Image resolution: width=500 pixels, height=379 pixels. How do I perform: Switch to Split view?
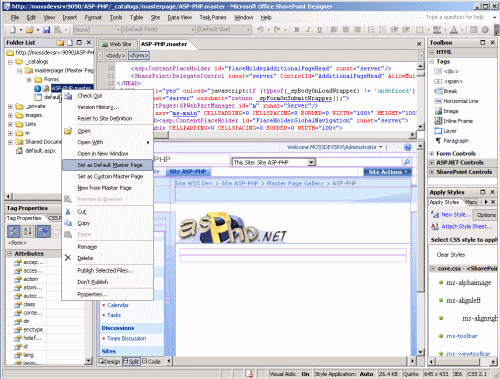coord(131,361)
